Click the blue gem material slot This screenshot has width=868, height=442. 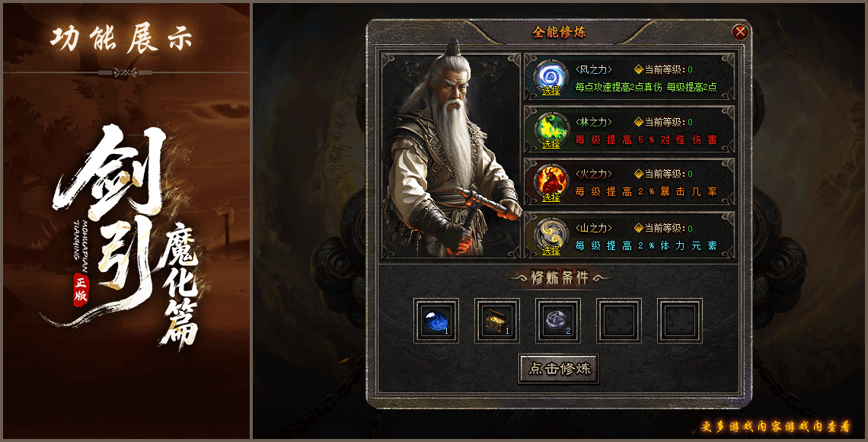[436, 322]
